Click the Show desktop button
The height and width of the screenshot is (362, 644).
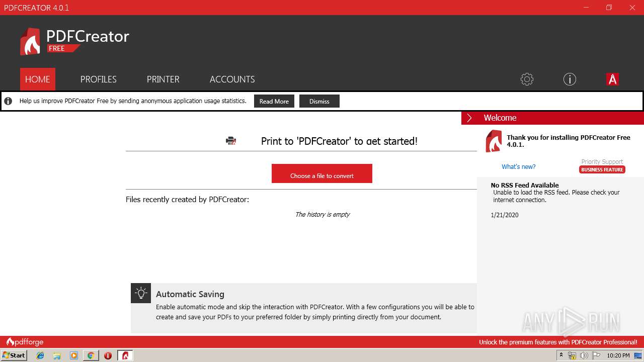click(x=638, y=355)
